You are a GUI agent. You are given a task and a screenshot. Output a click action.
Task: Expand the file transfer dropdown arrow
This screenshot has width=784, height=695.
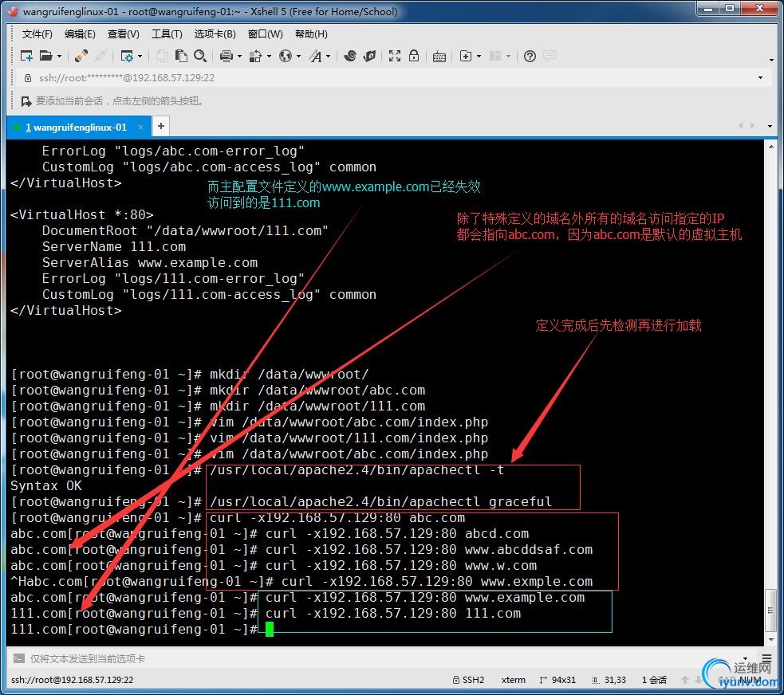point(269,56)
